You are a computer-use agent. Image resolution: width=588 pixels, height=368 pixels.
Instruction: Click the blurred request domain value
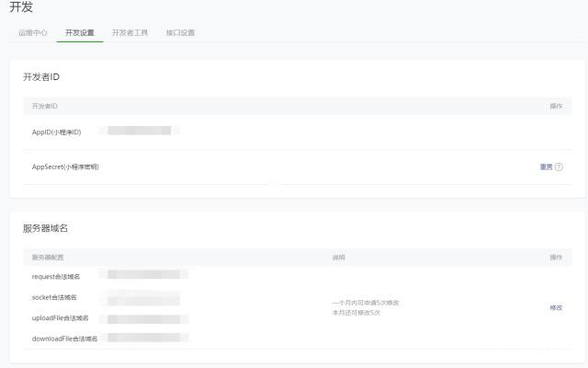pyautogui.click(x=147, y=274)
